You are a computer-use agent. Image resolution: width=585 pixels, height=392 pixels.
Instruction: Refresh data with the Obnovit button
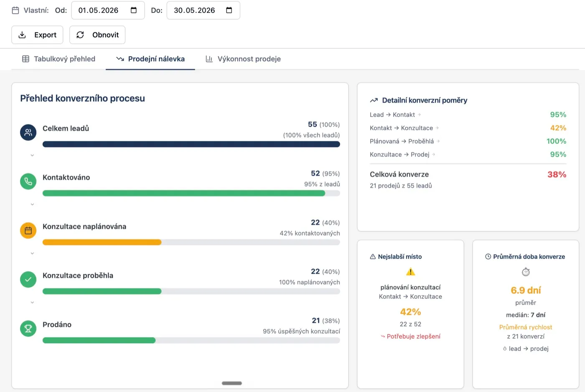(x=97, y=35)
